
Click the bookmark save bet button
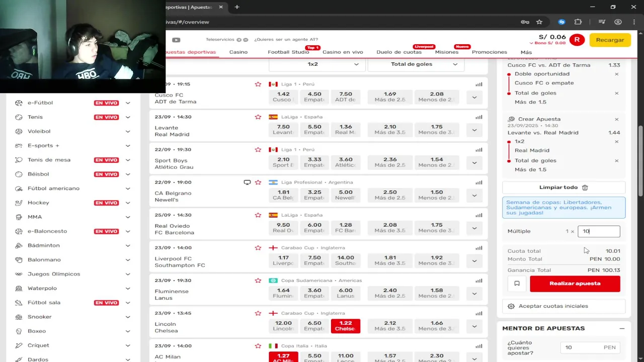tap(517, 284)
